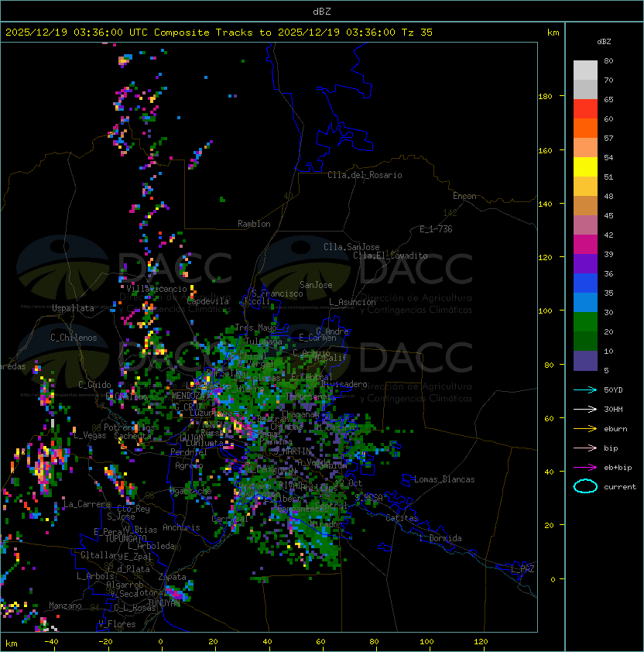
Task: Click the tan swatch between 48 and 45
Action: 585,206
